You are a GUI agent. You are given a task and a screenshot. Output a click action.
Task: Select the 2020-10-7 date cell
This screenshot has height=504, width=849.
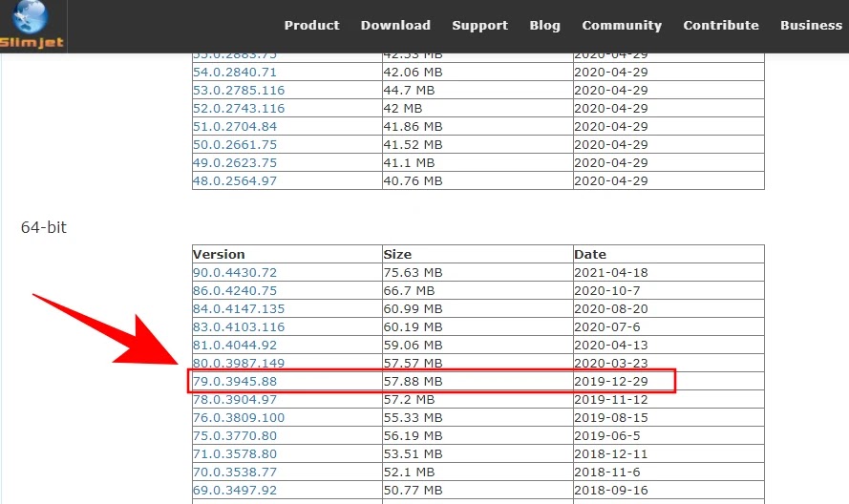coord(669,291)
